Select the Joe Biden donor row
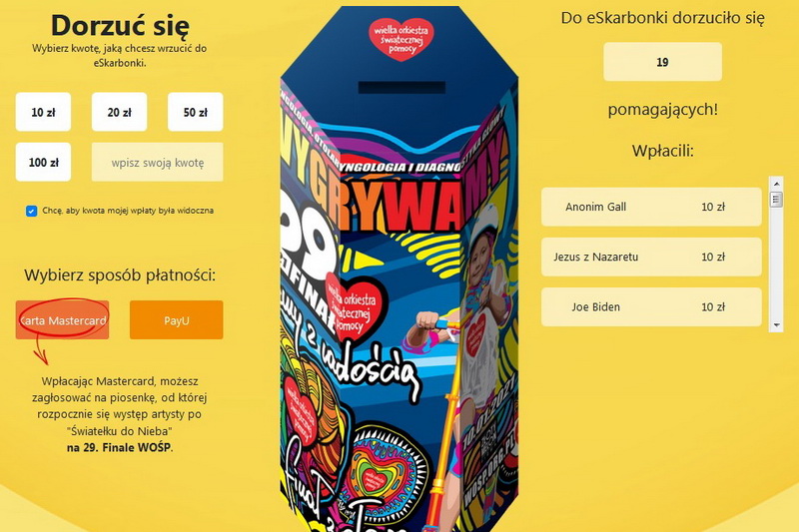The height and width of the screenshot is (532, 799). (651, 307)
